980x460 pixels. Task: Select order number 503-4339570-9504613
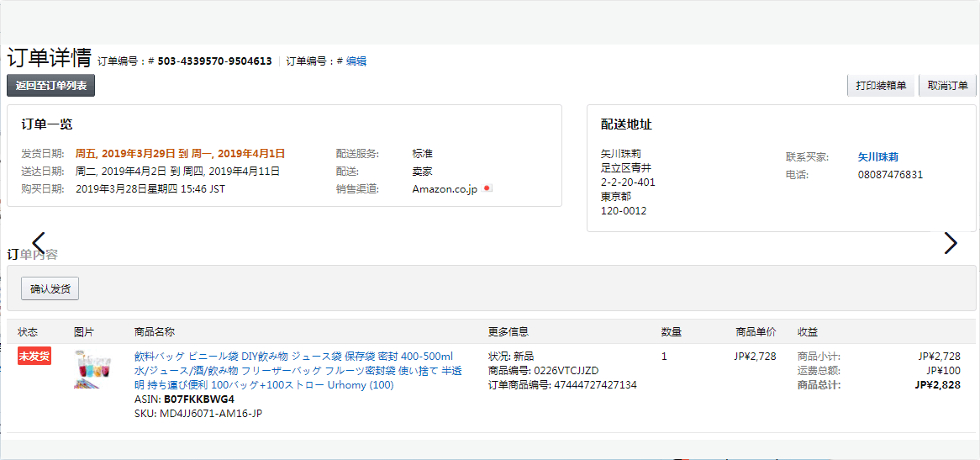pos(214,61)
